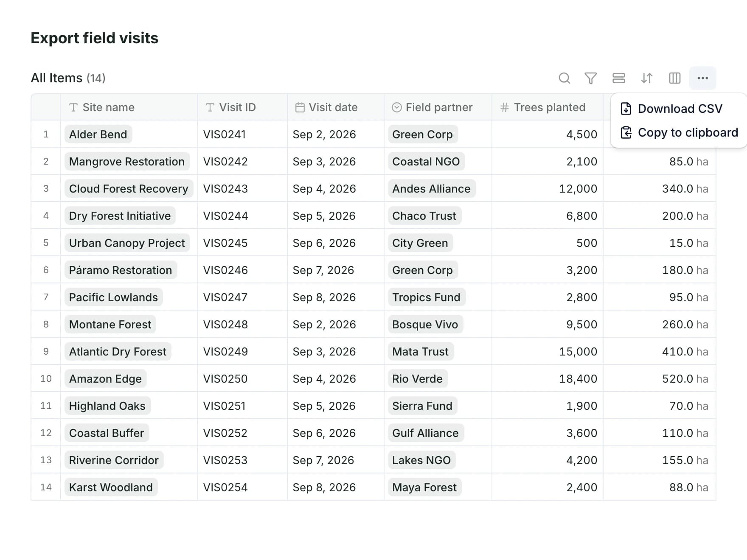This screenshot has width=747, height=560.
Task: Click the 18,400 trees planted cell
Action: [548, 379]
